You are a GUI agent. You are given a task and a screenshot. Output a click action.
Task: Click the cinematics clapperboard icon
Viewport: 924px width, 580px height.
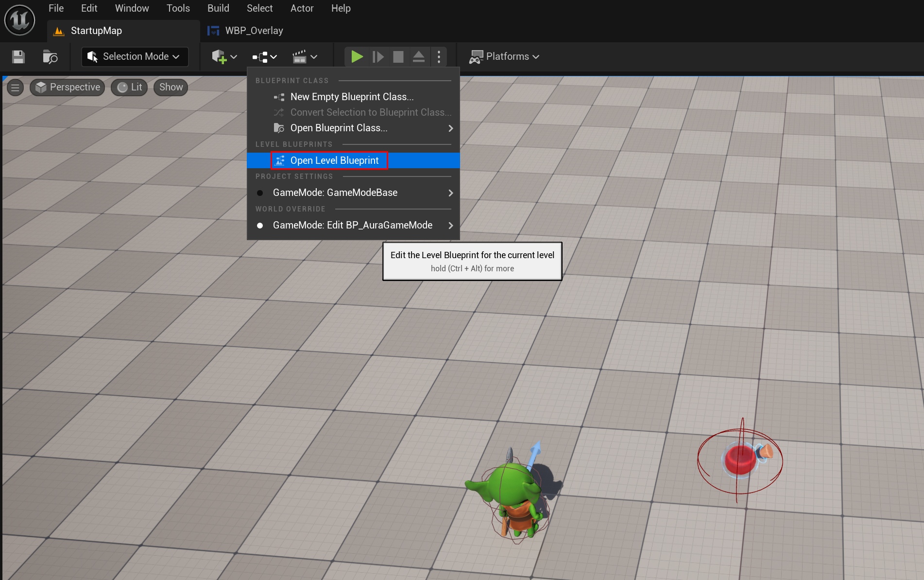(299, 57)
